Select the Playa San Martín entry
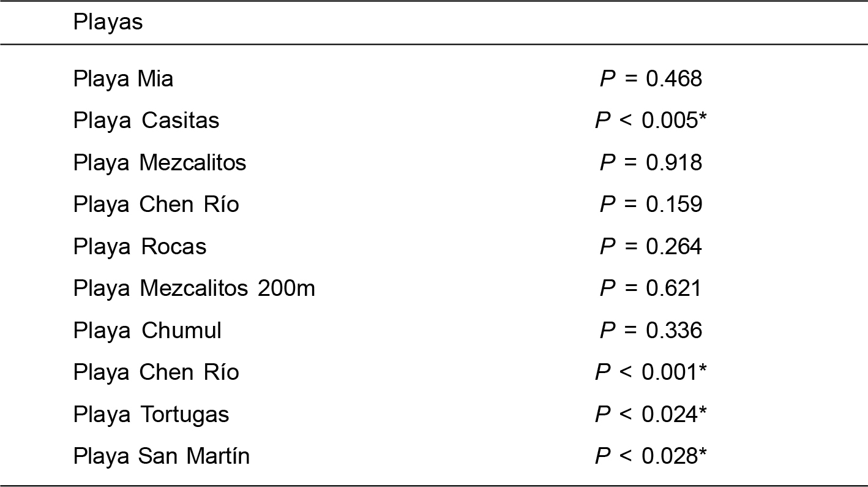Viewport: 868px width, 487px height. click(162, 456)
